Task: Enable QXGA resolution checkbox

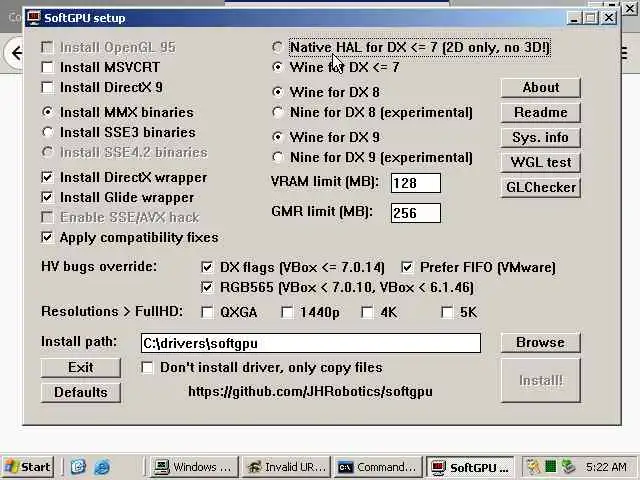Action: coord(207,313)
